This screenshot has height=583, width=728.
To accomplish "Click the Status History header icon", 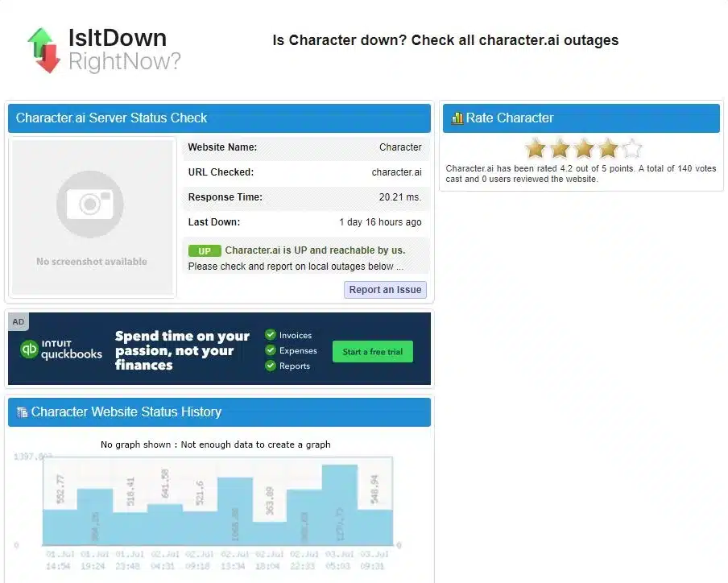I will 22,412.
